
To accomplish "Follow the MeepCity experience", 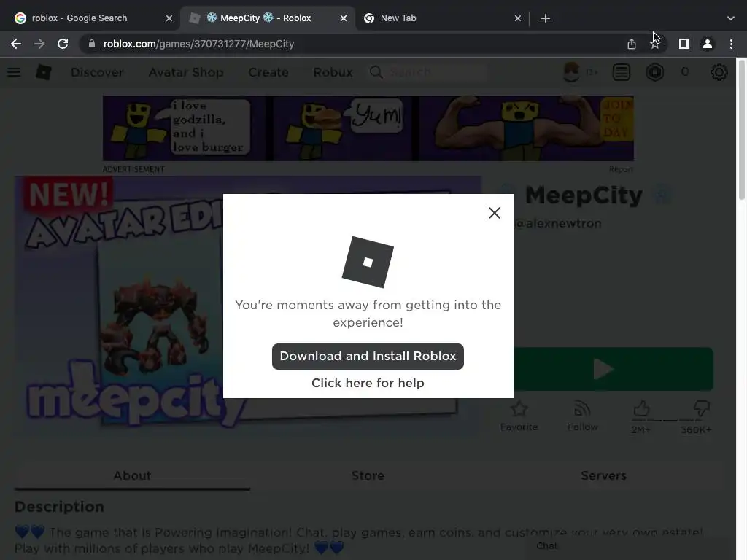I will click(x=583, y=416).
